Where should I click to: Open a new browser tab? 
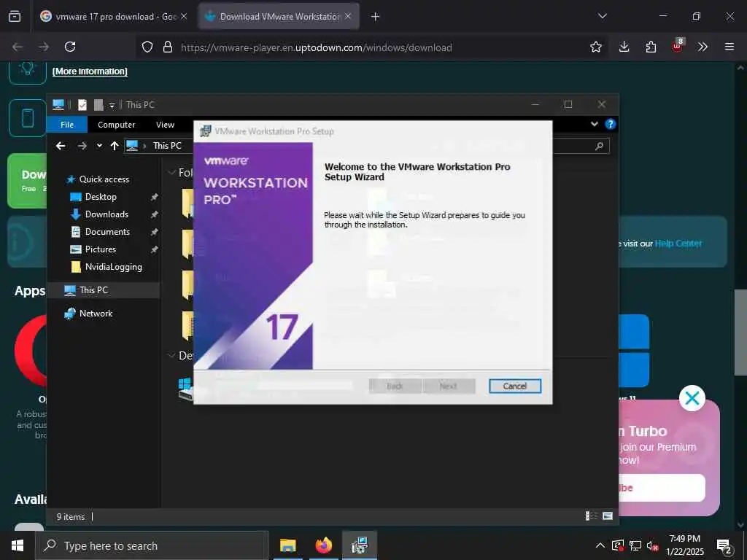376,17
